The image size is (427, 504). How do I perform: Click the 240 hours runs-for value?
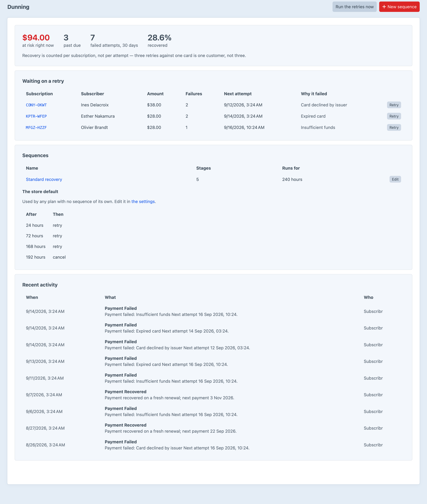pos(292,179)
